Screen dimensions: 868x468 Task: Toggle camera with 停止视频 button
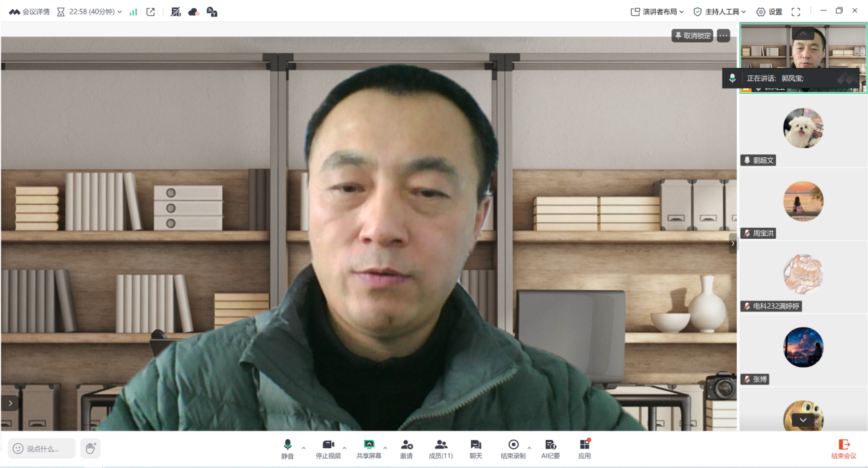[x=328, y=448]
